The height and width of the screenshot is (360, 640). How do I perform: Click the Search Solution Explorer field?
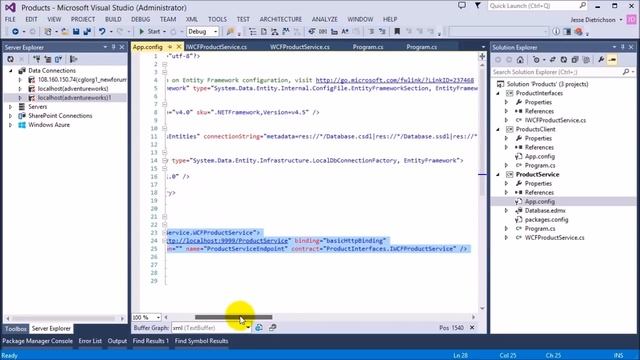563,72
